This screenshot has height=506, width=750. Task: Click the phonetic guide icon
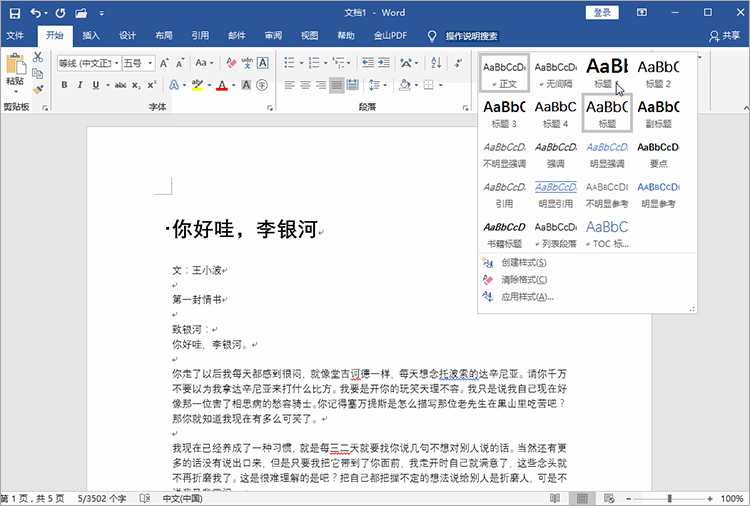(x=247, y=63)
